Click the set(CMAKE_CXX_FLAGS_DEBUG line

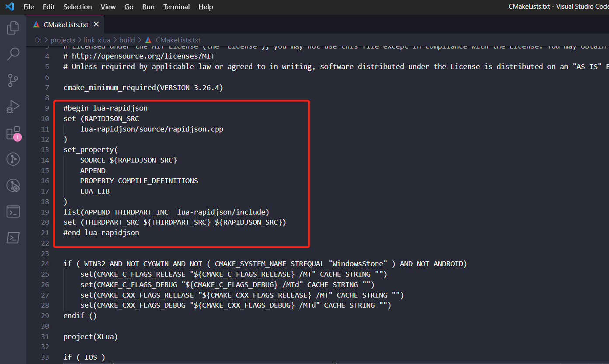[236, 305]
